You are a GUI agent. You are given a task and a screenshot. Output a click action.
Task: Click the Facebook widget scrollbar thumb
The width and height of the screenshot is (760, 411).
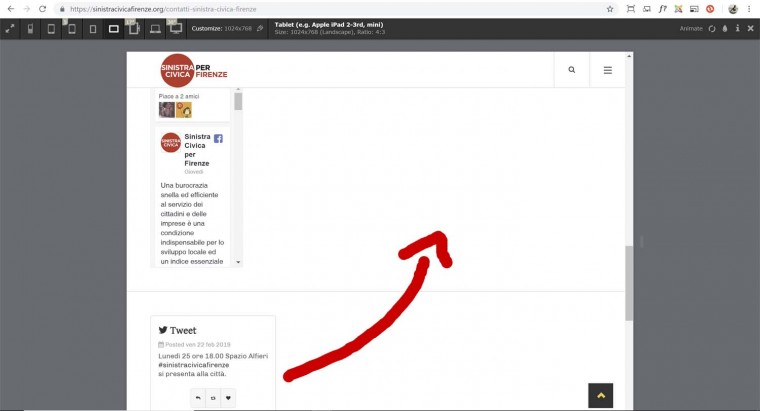click(x=238, y=101)
